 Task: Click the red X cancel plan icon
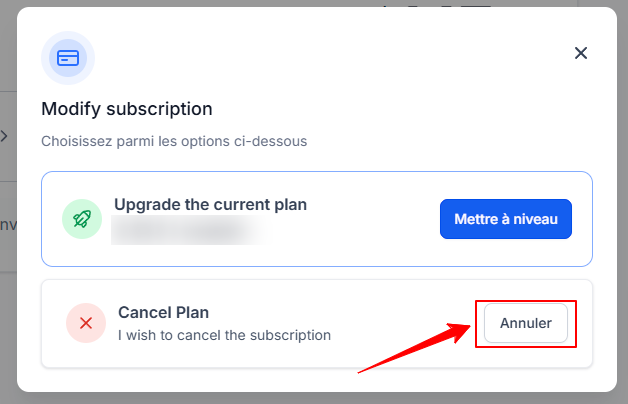pos(86,323)
